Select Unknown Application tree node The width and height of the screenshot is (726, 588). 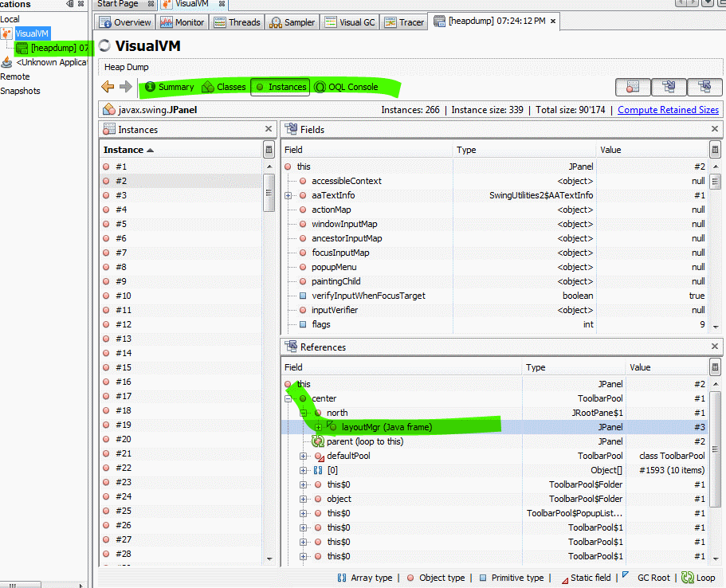45,62
